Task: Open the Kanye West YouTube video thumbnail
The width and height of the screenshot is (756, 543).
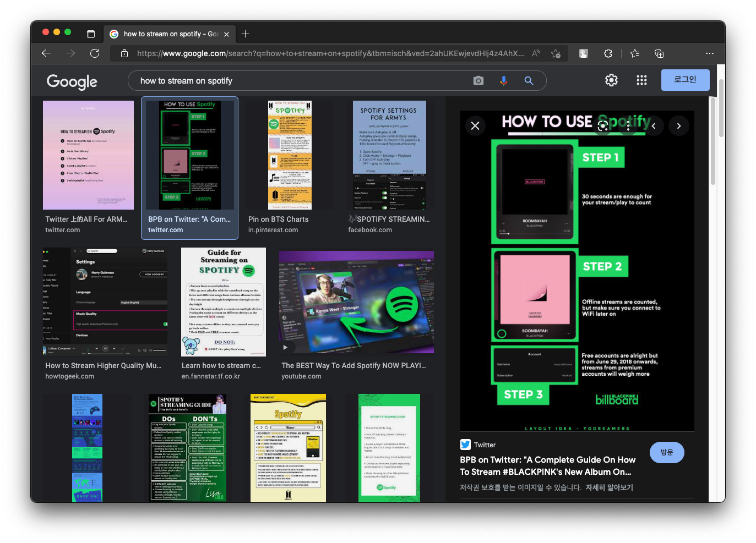Action: point(356,301)
